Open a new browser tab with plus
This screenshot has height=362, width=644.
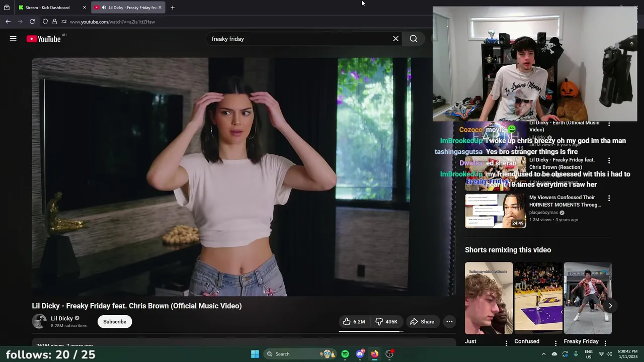click(x=173, y=8)
